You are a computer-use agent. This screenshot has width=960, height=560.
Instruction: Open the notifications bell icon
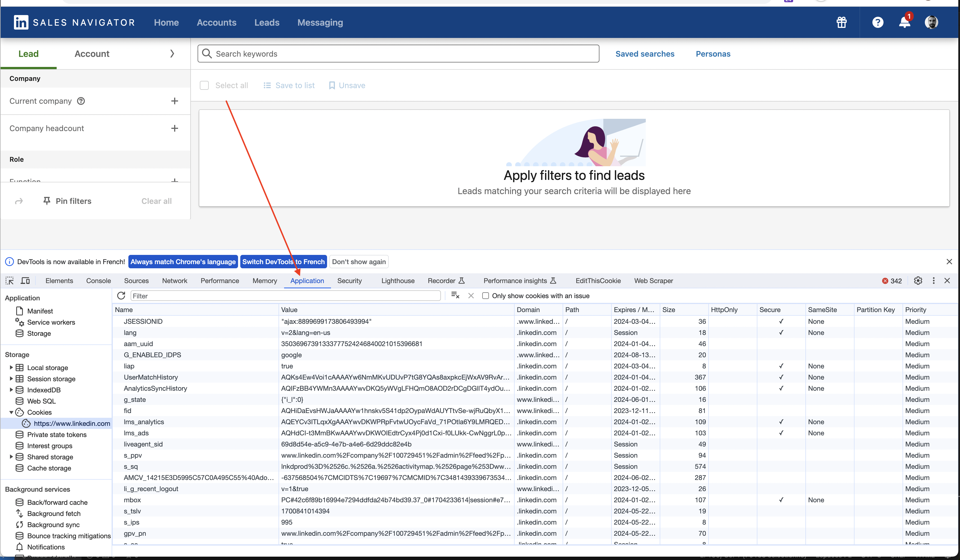click(905, 23)
